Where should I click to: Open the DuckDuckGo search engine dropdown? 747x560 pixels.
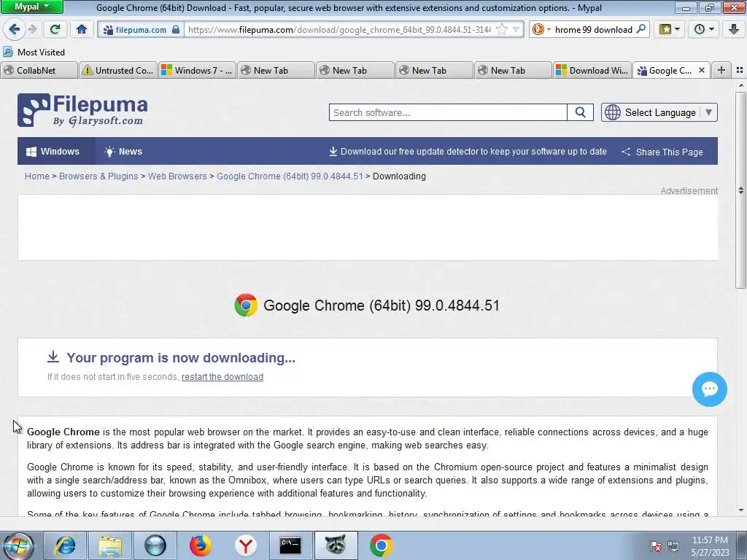pyautogui.click(x=541, y=29)
